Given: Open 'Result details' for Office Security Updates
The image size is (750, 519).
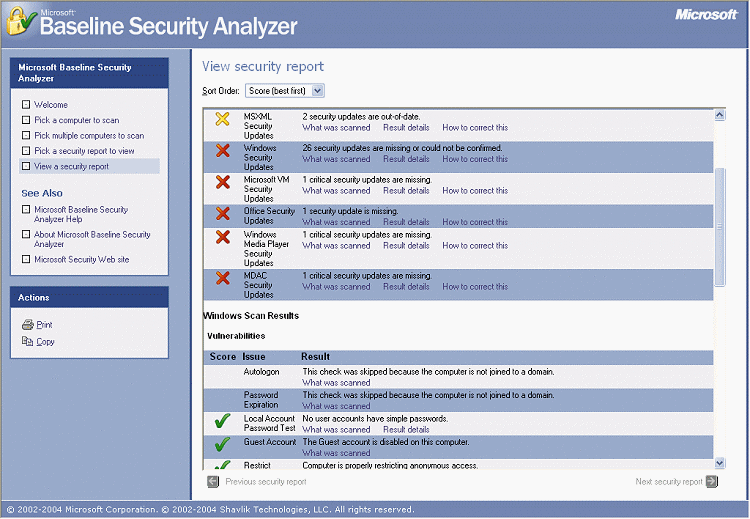Looking at the screenshot, I should coord(406,222).
